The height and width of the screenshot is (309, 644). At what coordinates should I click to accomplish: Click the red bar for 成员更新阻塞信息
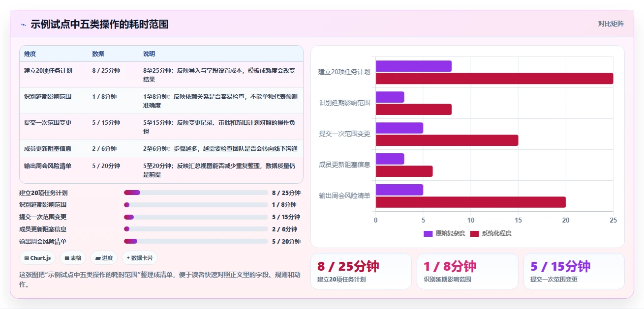tap(404, 171)
